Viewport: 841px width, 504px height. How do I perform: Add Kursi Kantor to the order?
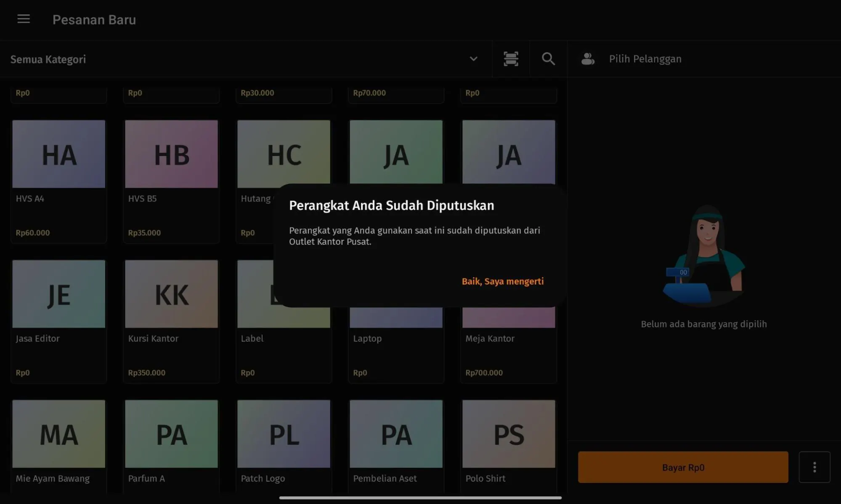(171, 321)
